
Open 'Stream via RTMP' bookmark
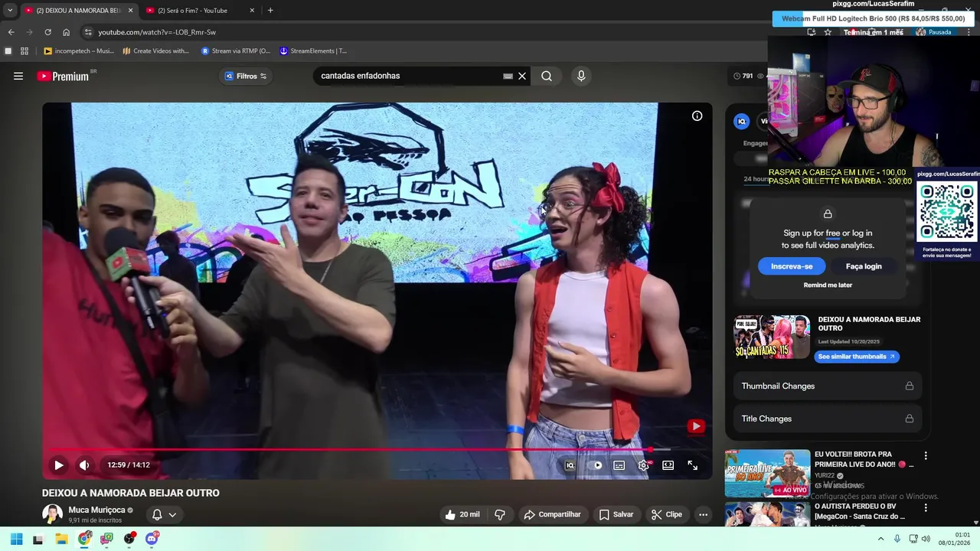tap(236, 51)
